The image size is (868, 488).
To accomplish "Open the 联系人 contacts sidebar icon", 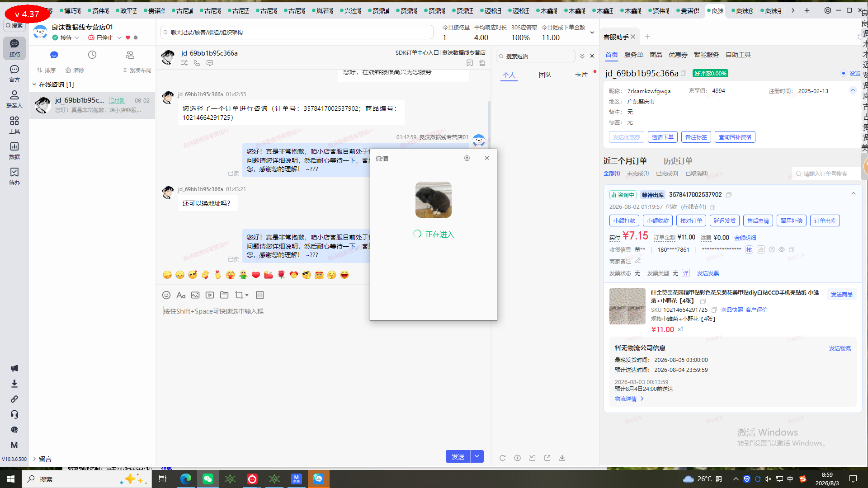I will point(14,99).
